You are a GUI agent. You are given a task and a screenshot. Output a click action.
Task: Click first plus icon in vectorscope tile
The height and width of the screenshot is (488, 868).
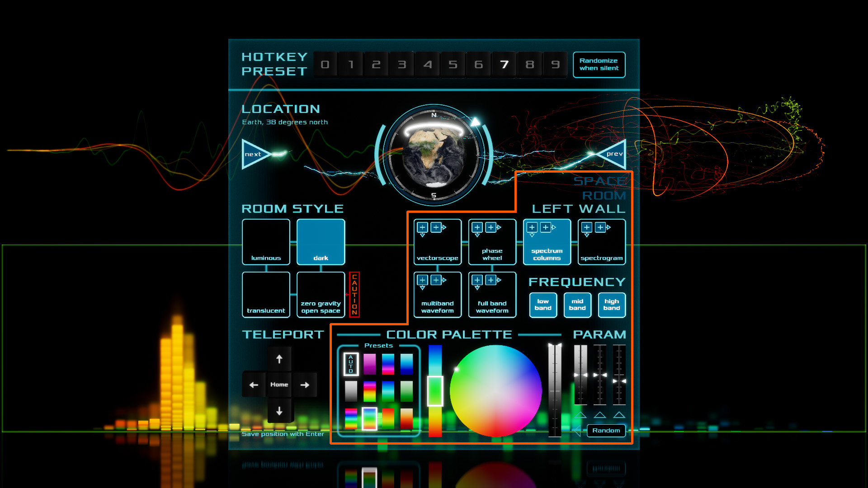click(422, 227)
